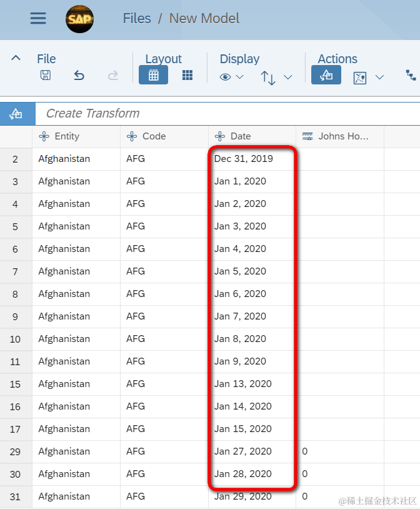The width and height of the screenshot is (420, 509).
Task: Select row number 11
Action: pyautogui.click(x=16, y=361)
